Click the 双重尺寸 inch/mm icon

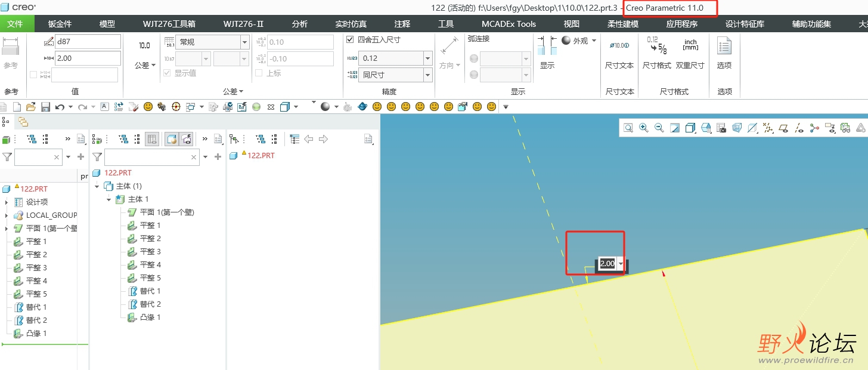point(690,45)
